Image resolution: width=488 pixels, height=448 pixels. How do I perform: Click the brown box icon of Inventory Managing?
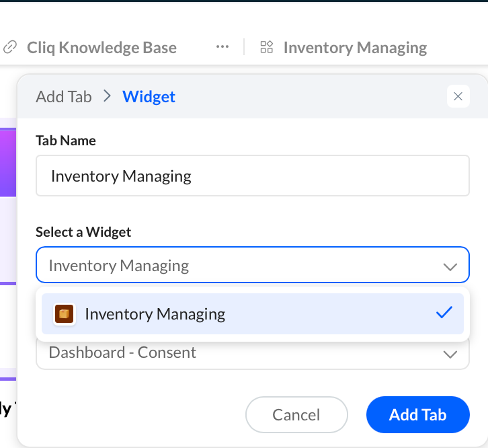(64, 313)
